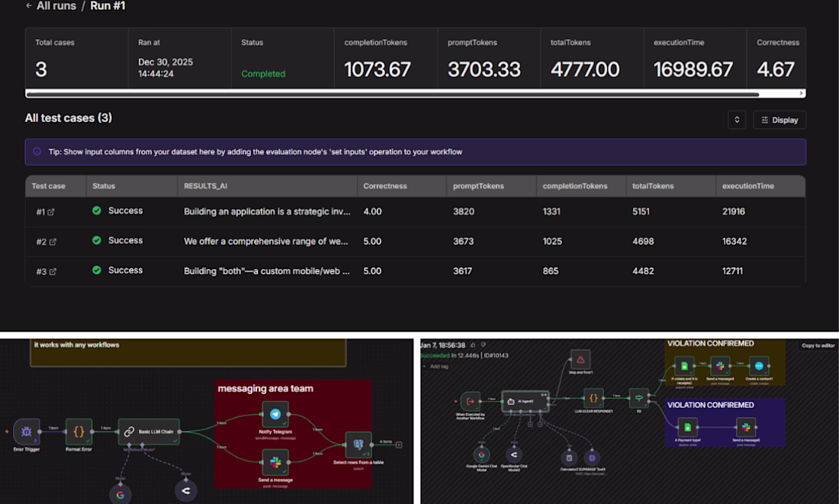Click correctness value 4.00 in row #1

click(x=372, y=212)
